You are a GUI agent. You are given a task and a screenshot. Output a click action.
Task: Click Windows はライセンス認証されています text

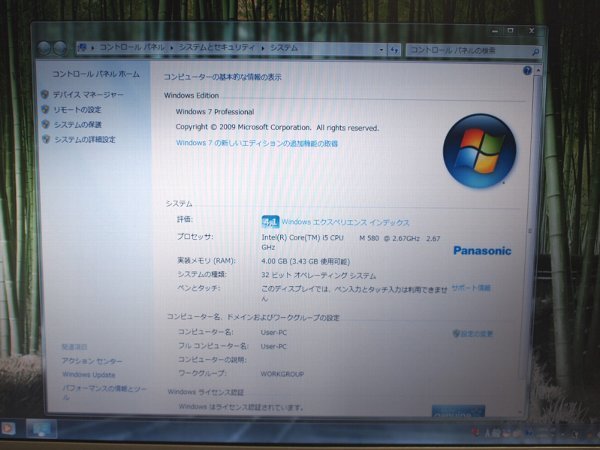241,407
